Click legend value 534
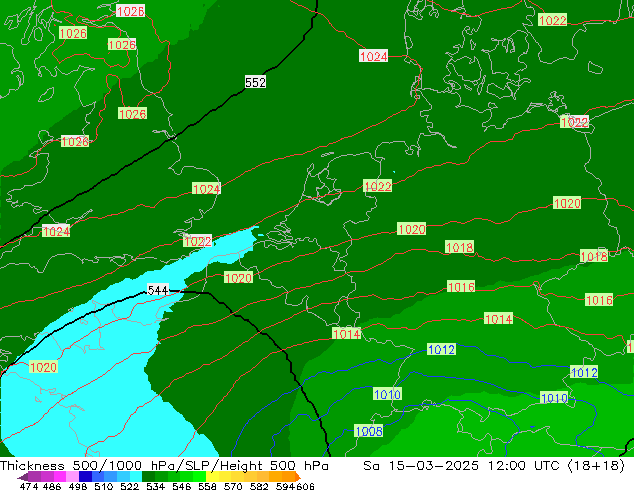This screenshot has height=490, width=634. click(155, 486)
